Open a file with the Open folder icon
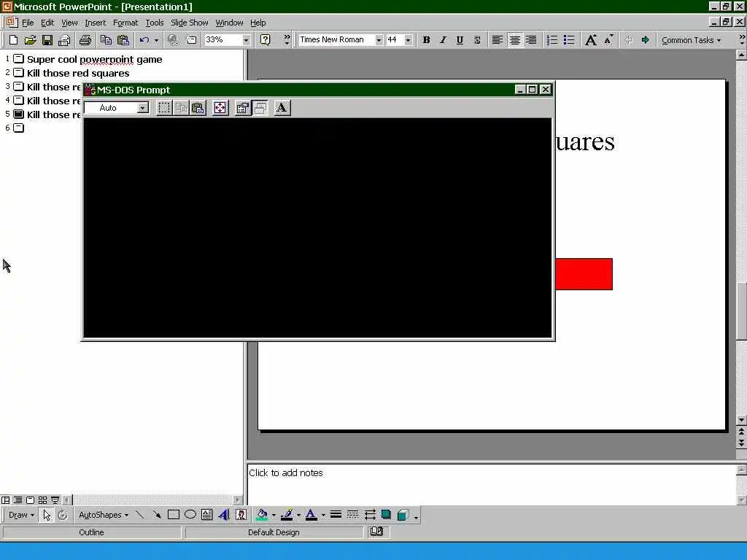The width and height of the screenshot is (747, 560). click(30, 40)
